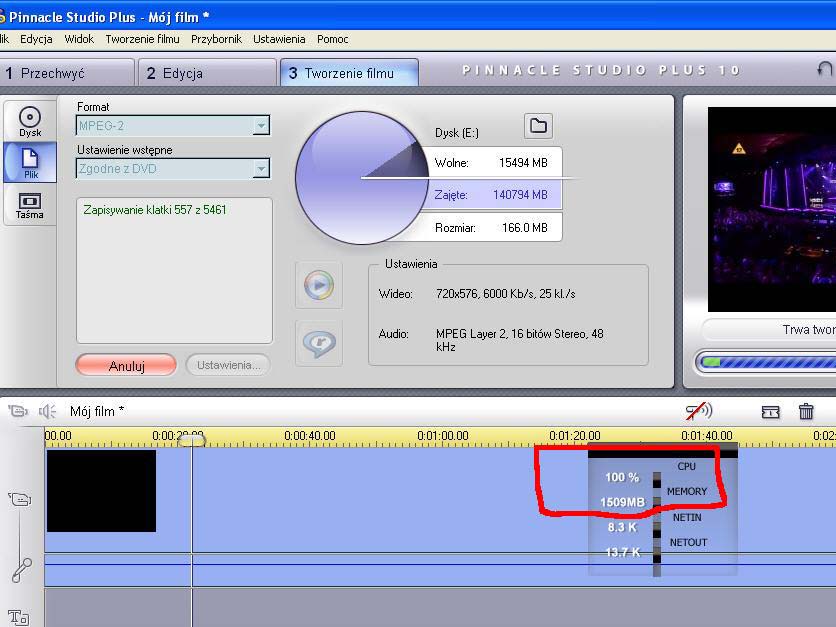Click the Windows Media Player playback icon

pos(319,285)
